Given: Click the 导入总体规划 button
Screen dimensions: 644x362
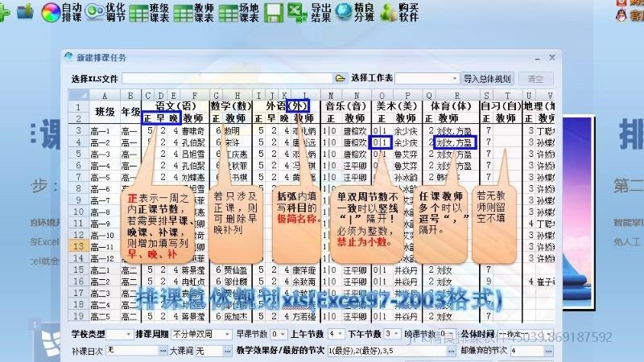Looking at the screenshot, I should pos(487,78).
